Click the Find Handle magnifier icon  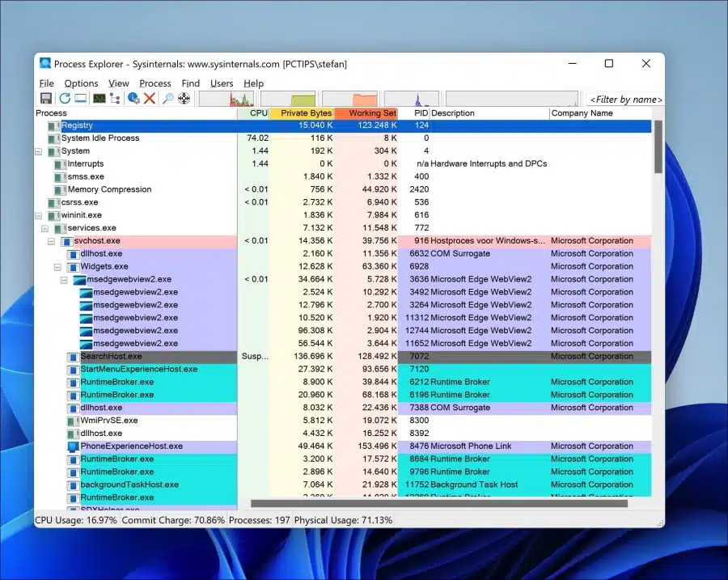pos(167,99)
